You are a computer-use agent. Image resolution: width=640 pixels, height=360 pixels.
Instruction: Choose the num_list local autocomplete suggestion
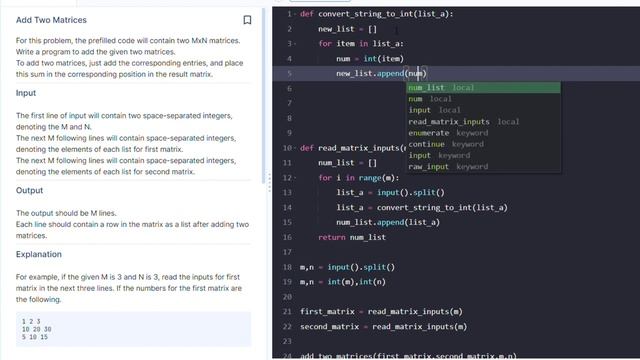click(x=483, y=87)
